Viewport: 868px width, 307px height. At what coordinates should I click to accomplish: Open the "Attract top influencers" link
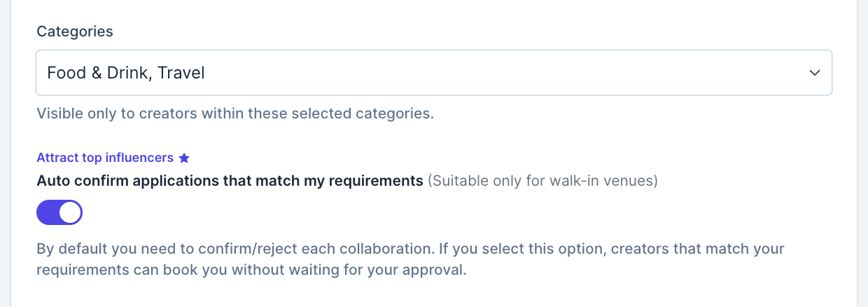(105, 158)
